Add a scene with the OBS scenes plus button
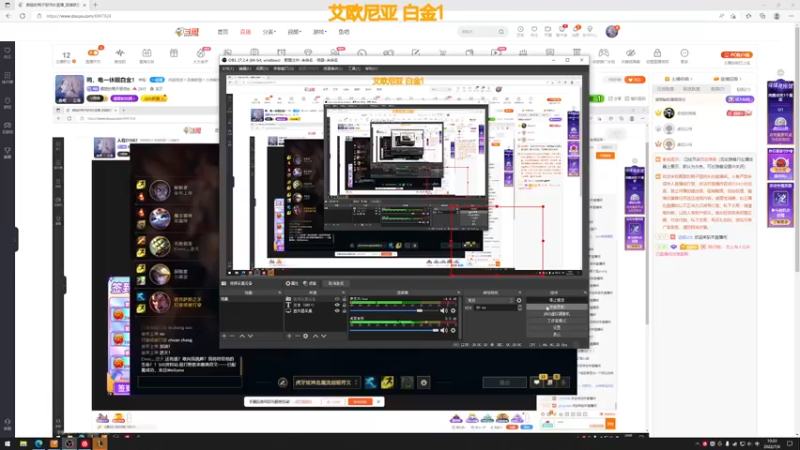800x450 pixels. [x=224, y=336]
